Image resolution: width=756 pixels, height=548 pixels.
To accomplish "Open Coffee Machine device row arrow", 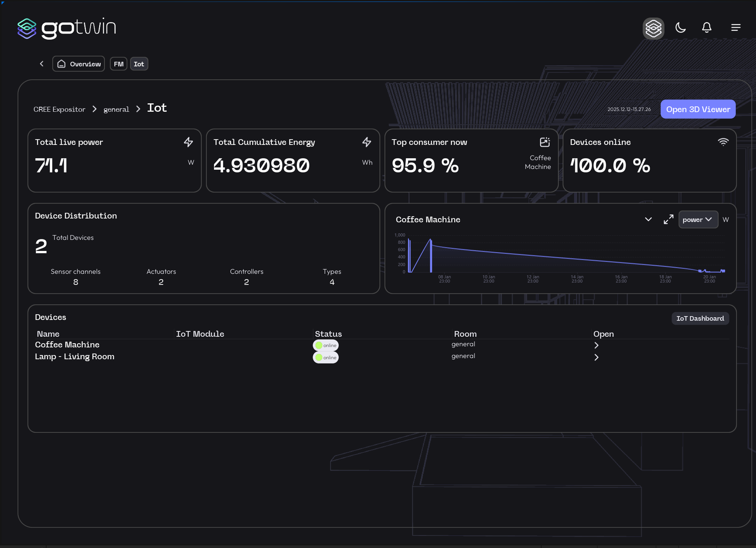I will tap(597, 346).
